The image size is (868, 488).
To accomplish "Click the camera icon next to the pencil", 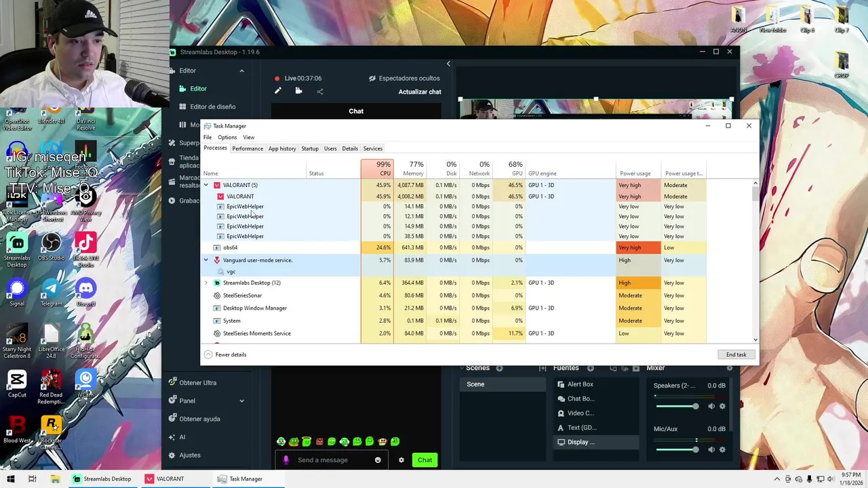I will click(298, 91).
